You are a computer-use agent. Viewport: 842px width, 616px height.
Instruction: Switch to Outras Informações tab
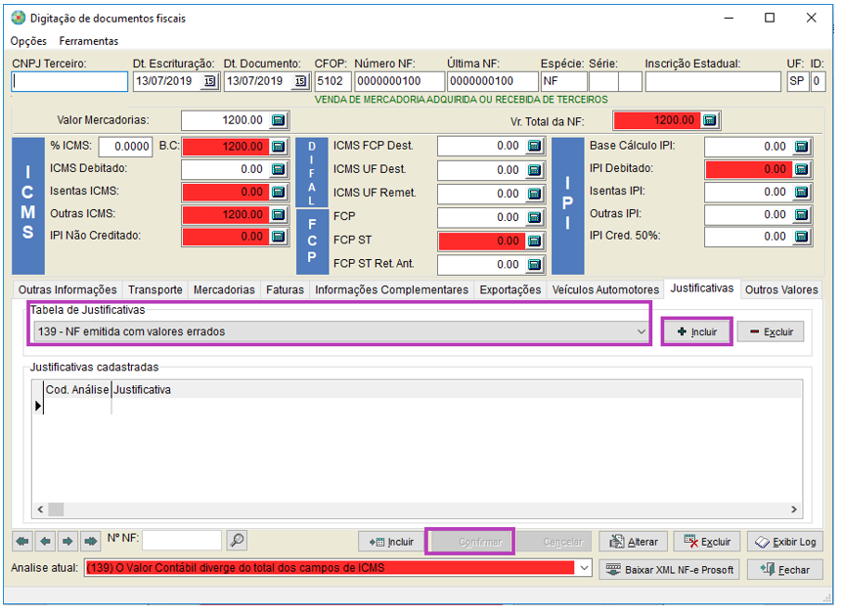click(x=67, y=290)
